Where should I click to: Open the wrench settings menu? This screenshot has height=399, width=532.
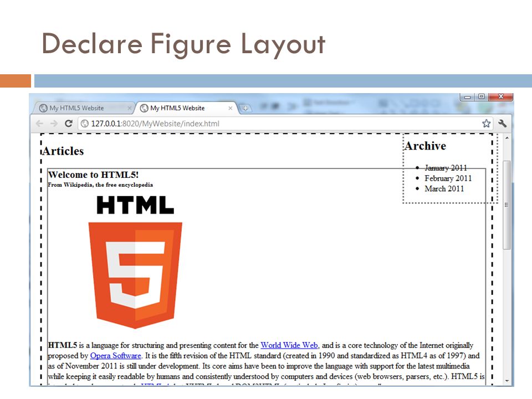(x=503, y=124)
